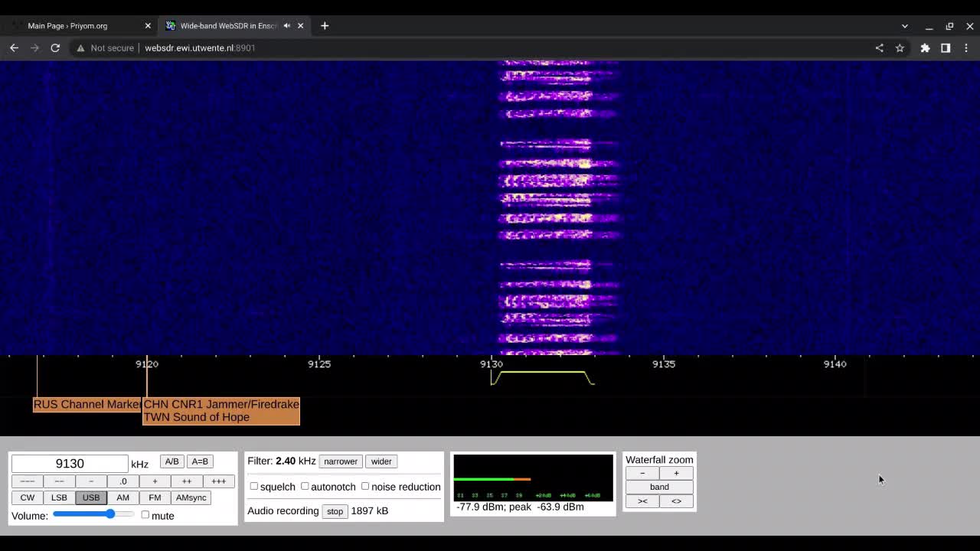Image resolution: width=980 pixels, height=551 pixels.
Task: Tune up with the triple-plus button
Action: (219, 481)
